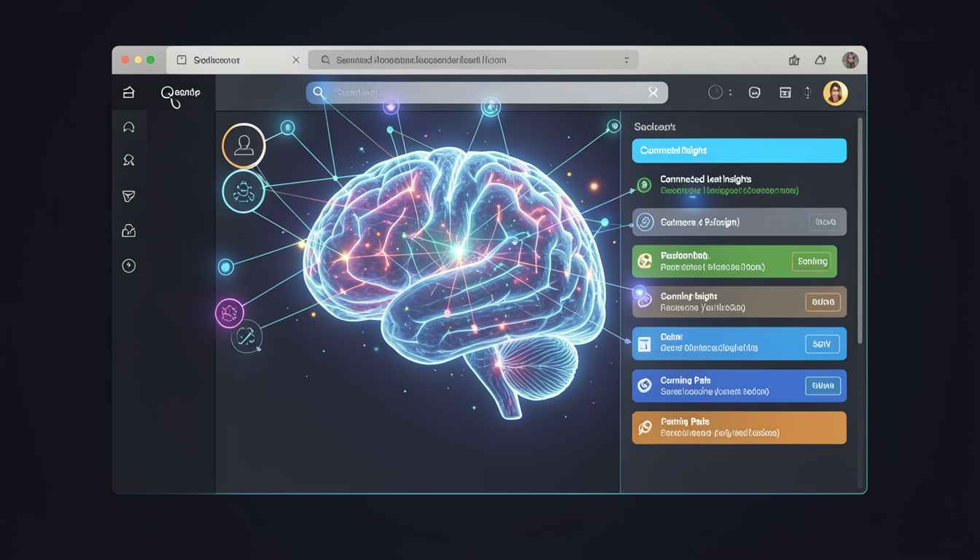Click the right panel vertical scrollbar
Image resolution: width=980 pixels, height=560 pixels.
coord(860,230)
